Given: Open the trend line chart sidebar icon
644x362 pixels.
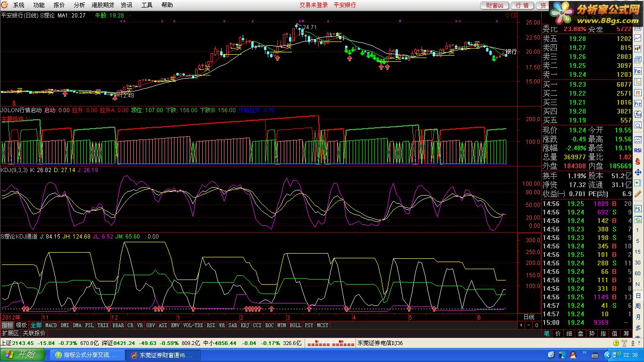Looking at the screenshot, I should [x=638, y=38].
